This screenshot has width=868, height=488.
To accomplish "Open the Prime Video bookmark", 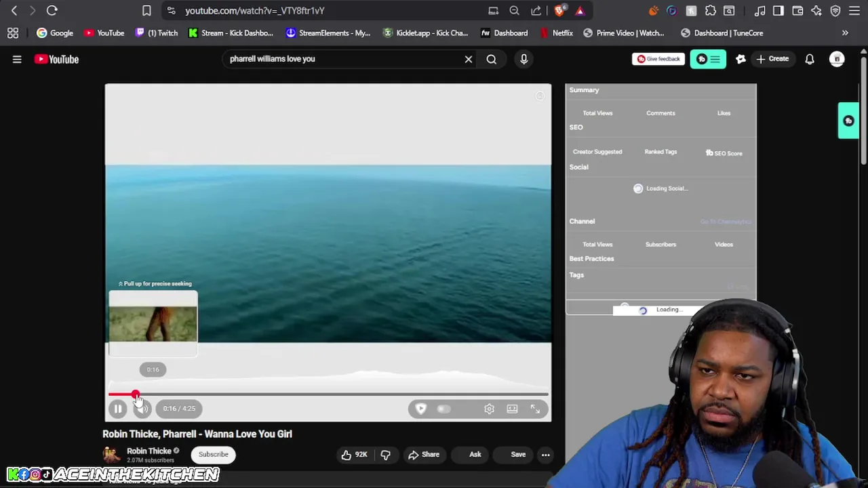I will pos(623,33).
